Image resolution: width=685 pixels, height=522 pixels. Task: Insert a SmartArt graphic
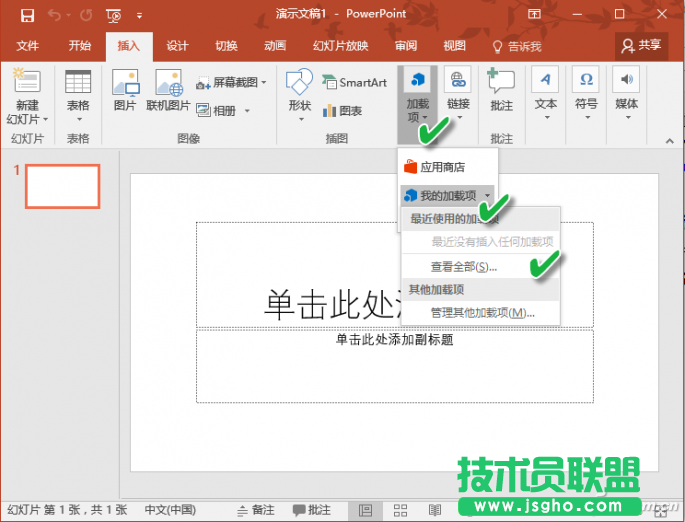click(x=354, y=82)
